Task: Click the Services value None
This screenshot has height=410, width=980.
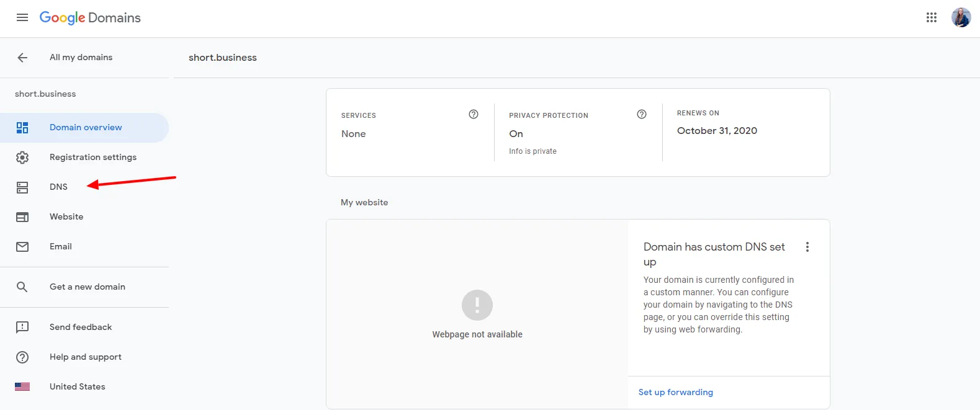Action: point(354,134)
